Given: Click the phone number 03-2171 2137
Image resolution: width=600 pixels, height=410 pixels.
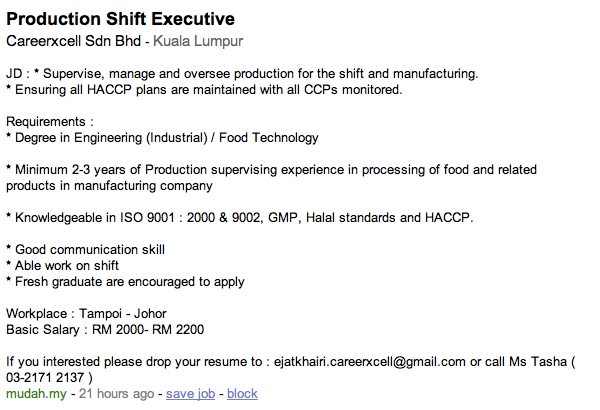Looking at the screenshot, I should [45, 377].
